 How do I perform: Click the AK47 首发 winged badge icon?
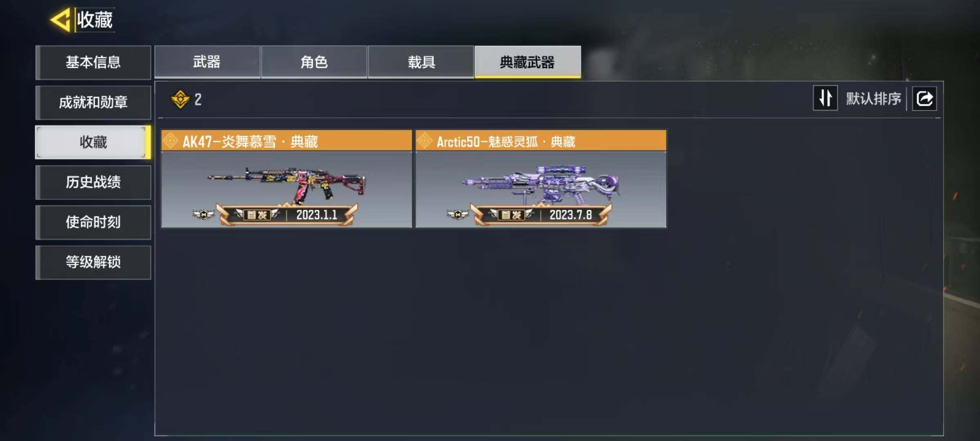coord(203,214)
